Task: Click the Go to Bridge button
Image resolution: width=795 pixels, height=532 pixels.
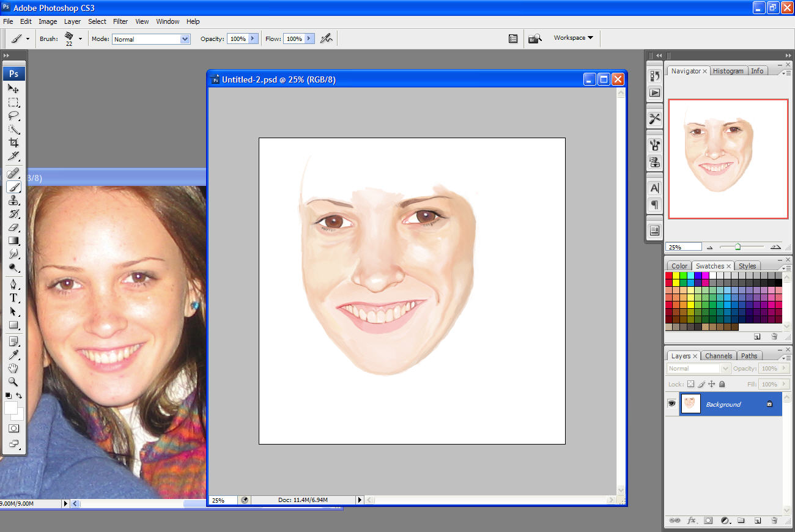Action: coord(534,39)
